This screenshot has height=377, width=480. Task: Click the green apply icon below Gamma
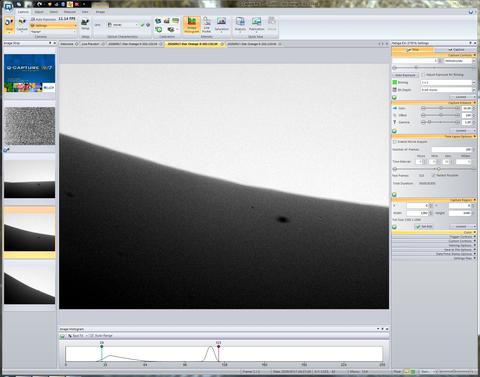click(394, 131)
